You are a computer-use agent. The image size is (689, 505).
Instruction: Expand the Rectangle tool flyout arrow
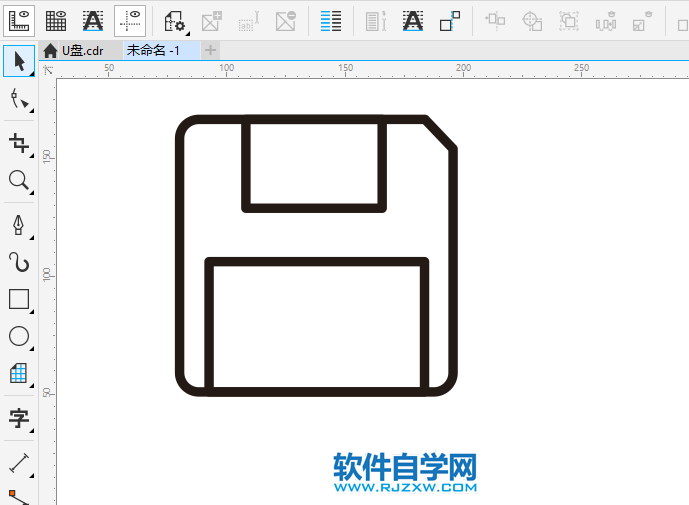tap(32, 312)
